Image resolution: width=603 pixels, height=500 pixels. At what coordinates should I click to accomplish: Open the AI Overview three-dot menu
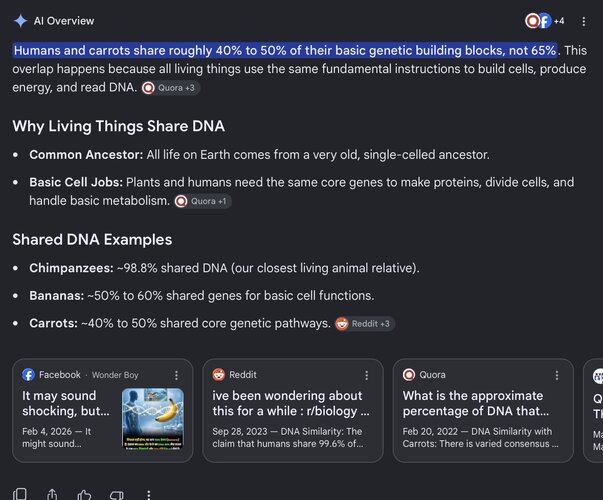(x=583, y=22)
